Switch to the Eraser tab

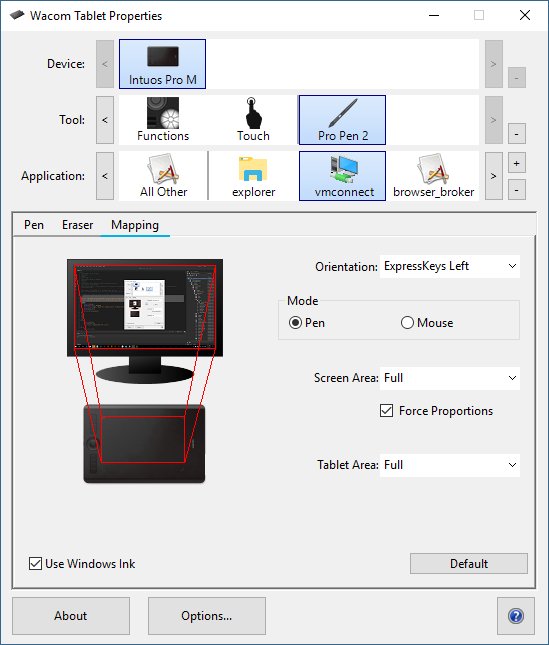click(x=77, y=225)
